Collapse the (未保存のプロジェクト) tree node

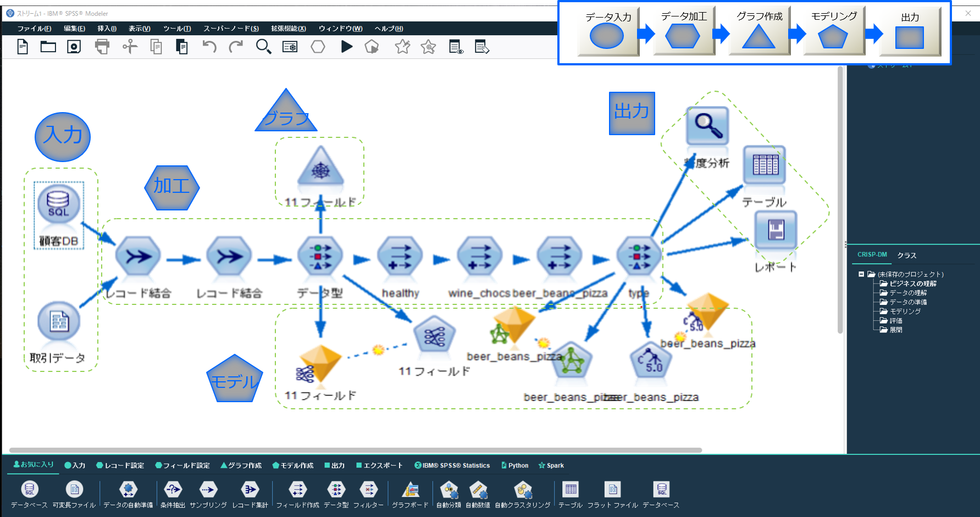(861, 274)
